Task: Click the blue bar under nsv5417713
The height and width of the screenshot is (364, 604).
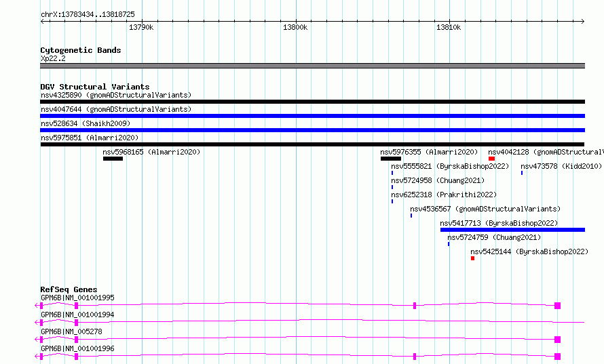Action: 512,230
